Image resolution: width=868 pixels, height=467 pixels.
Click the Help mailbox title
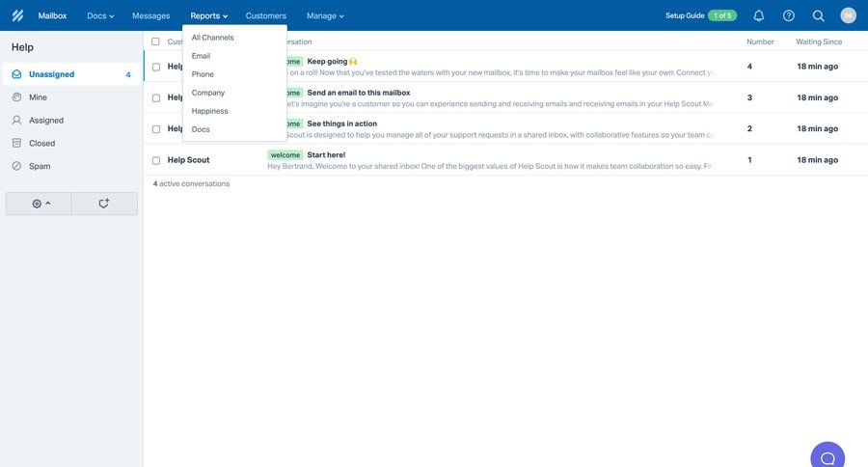22,47
